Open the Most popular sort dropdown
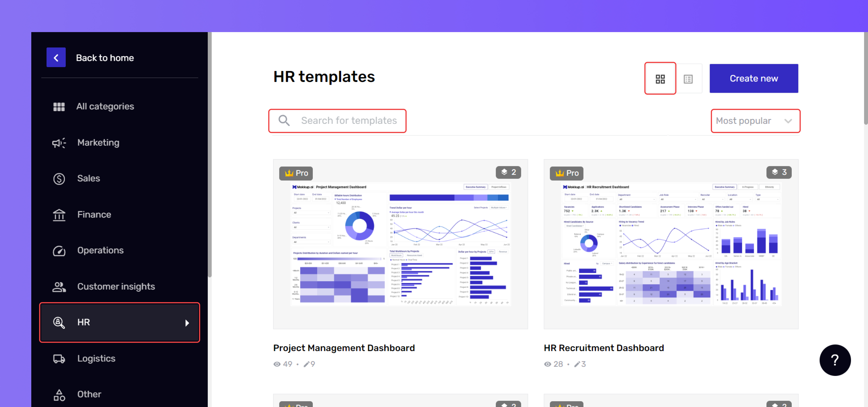 click(755, 121)
